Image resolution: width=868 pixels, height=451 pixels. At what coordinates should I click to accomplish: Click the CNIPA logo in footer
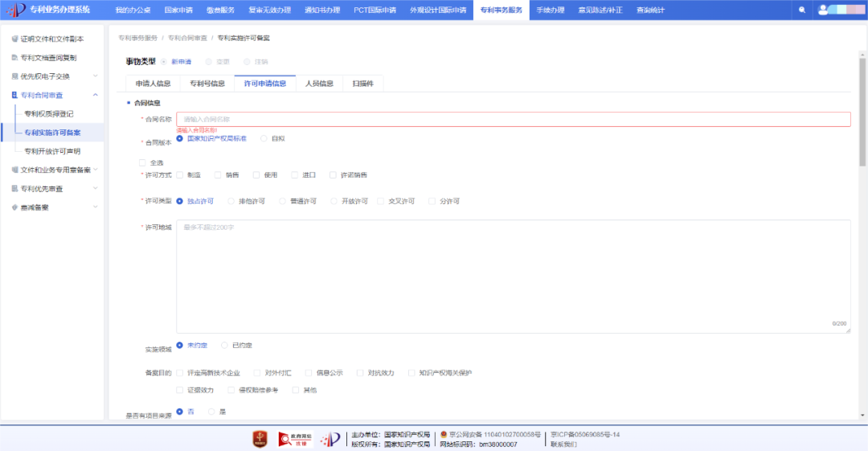click(x=330, y=439)
